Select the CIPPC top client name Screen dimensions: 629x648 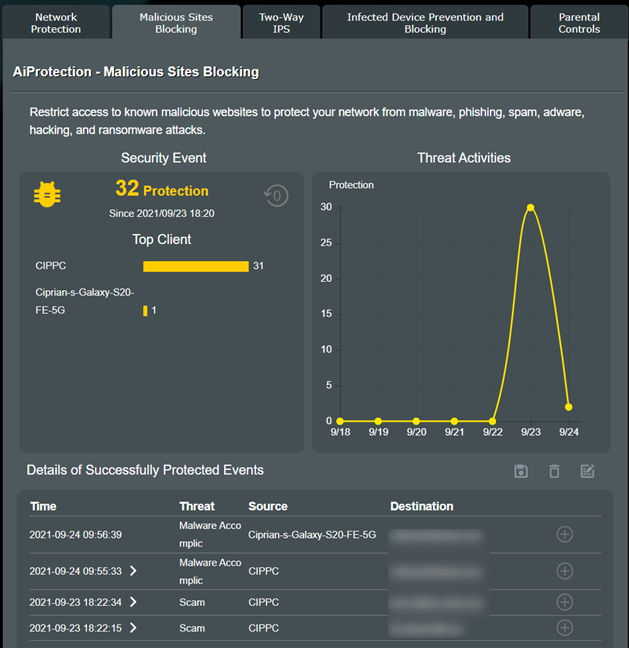coord(51,266)
